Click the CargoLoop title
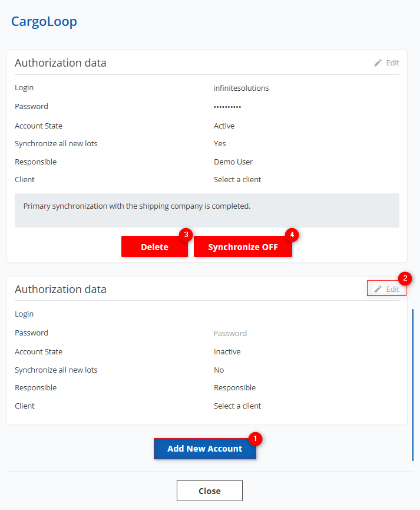Viewport: 420px width, 510px height. pyautogui.click(x=44, y=21)
